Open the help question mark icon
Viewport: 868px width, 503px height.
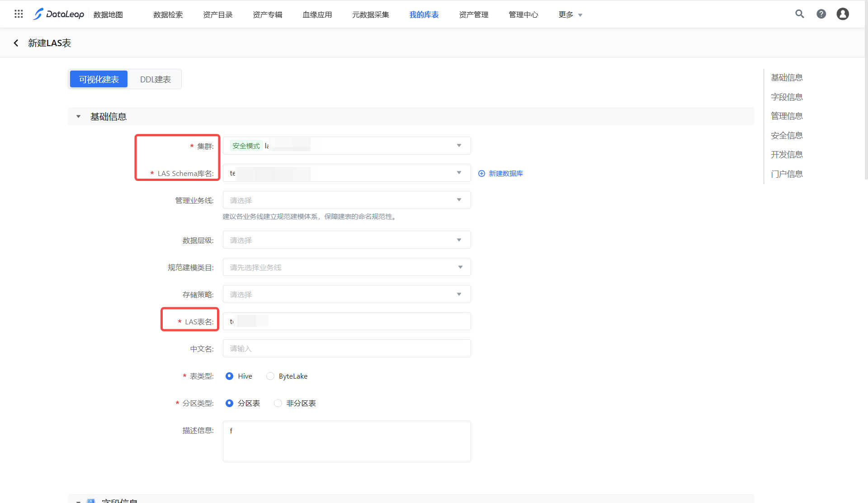821,14
